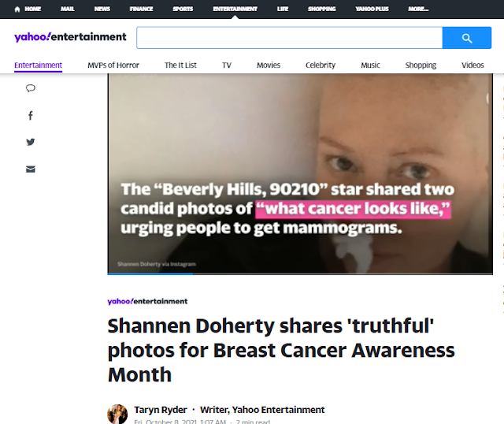Open the Mail link in top bar
This screenshot has height=424, width=504.
pyautogui.click(x=68, y=9)
